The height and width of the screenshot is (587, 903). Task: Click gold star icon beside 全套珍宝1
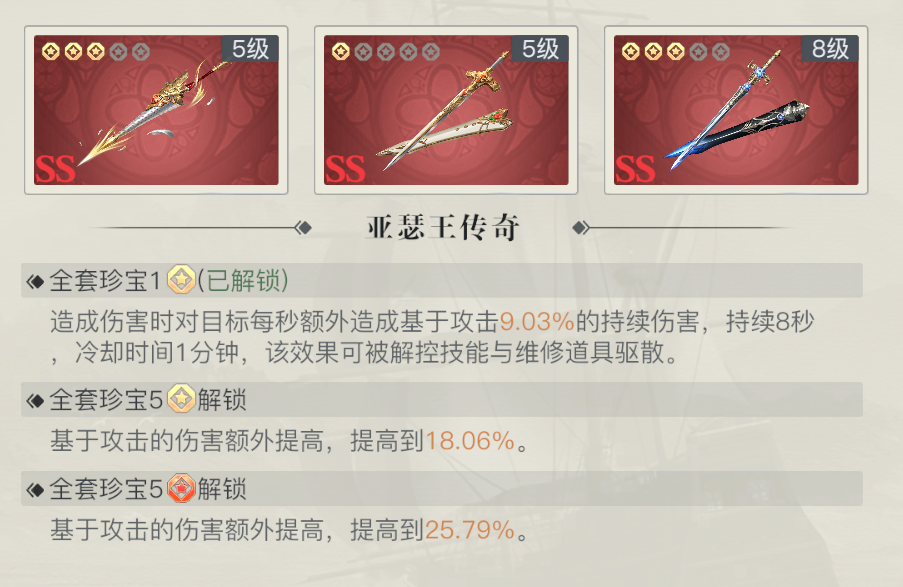pyautogui.click(x=181, y=280)
